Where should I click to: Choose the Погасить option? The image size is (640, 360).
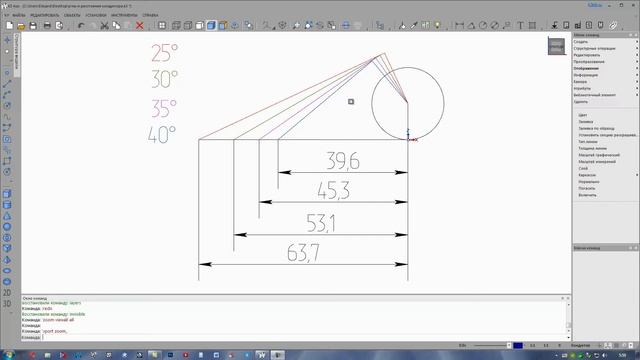pos(587,189)
